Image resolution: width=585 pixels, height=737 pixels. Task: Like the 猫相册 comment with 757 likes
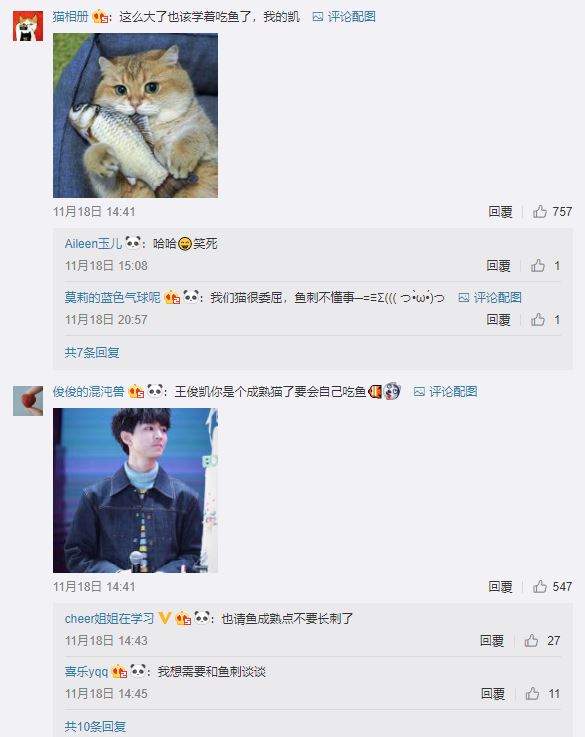click(x=540, y=212)
